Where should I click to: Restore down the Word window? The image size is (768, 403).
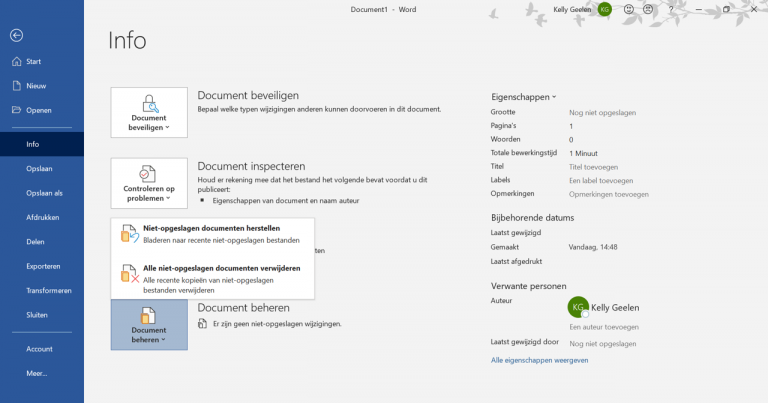click(x=726, y=9)
